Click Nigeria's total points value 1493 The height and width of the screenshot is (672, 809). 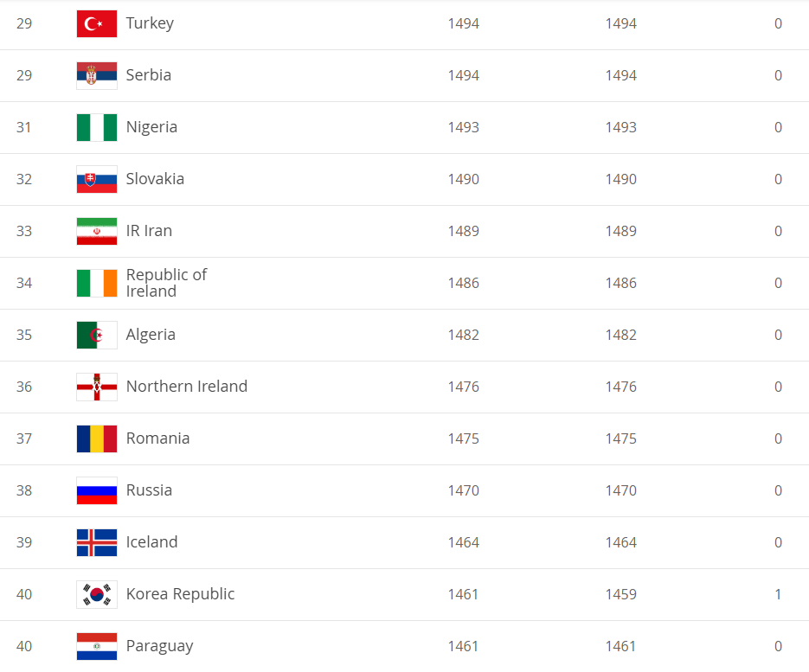[x=463, y=127]
